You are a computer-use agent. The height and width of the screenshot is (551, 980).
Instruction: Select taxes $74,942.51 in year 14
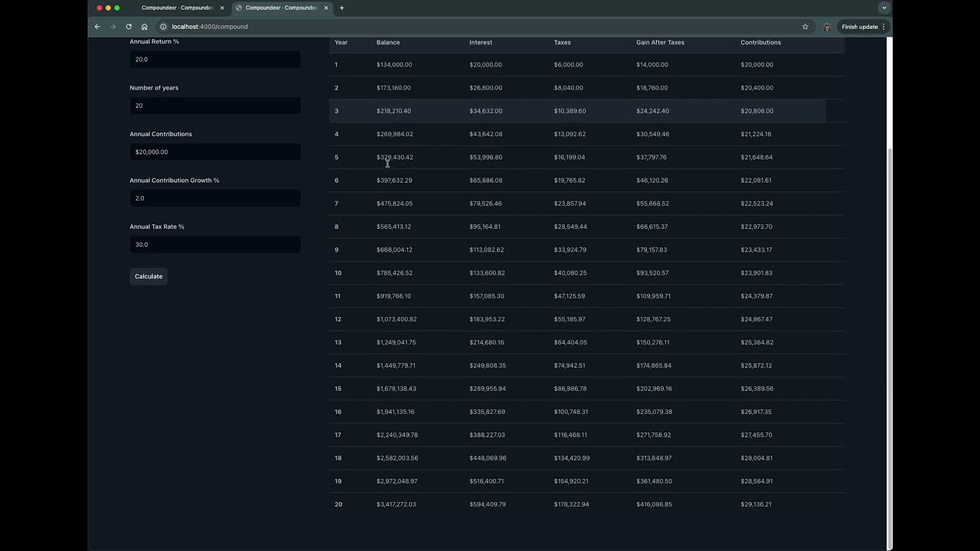[570, 366]
